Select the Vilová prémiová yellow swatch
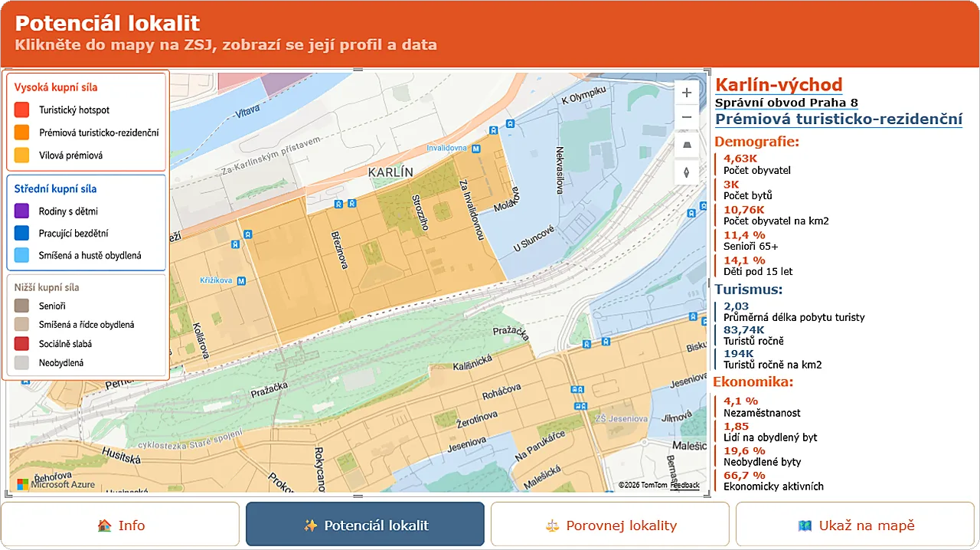Screen dimensions: 980x550 click(x=21, y=155)
